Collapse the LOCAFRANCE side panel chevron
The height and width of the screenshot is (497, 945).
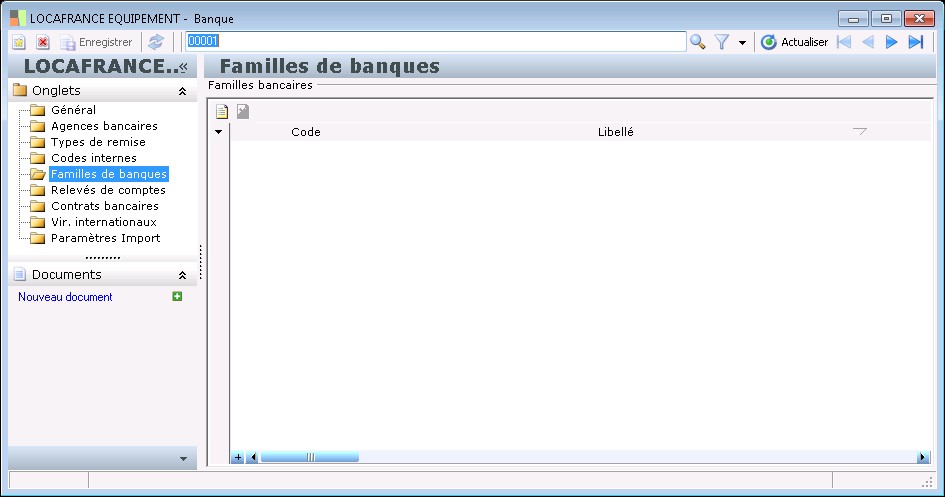click(183, 67)
